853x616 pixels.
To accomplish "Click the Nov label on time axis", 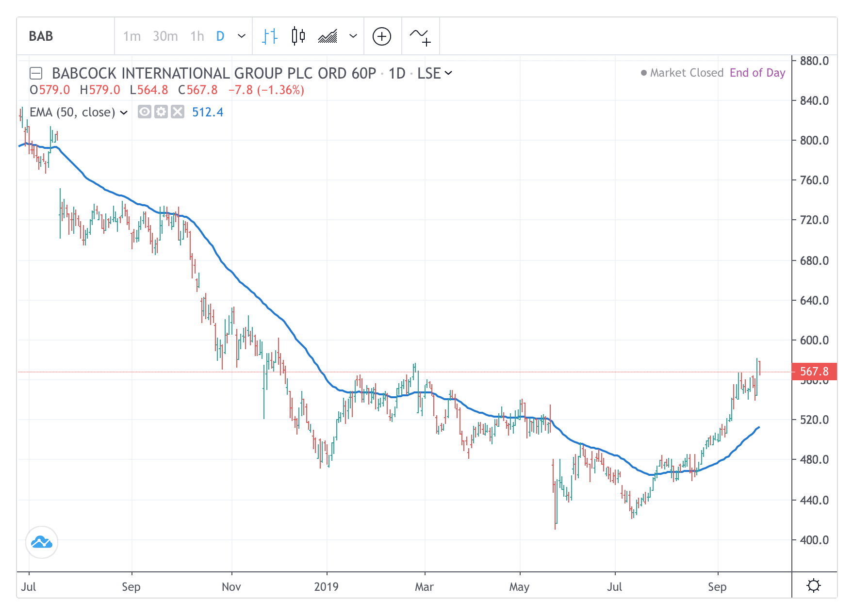I will click(x=231, y=587).
